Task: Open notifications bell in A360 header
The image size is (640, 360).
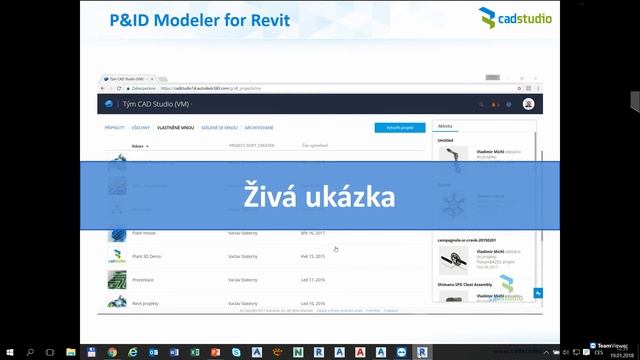Action: coord(494,104)
